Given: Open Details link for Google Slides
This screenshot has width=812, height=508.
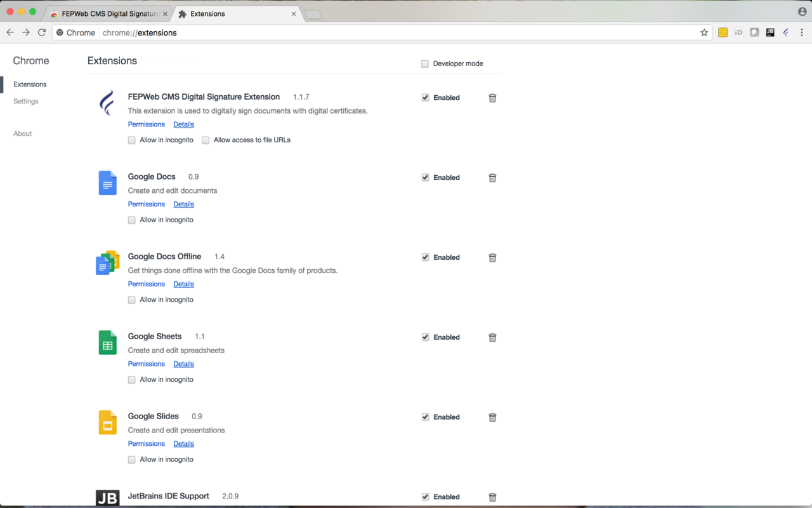Looking at the screenshot, I should point(184,444).
